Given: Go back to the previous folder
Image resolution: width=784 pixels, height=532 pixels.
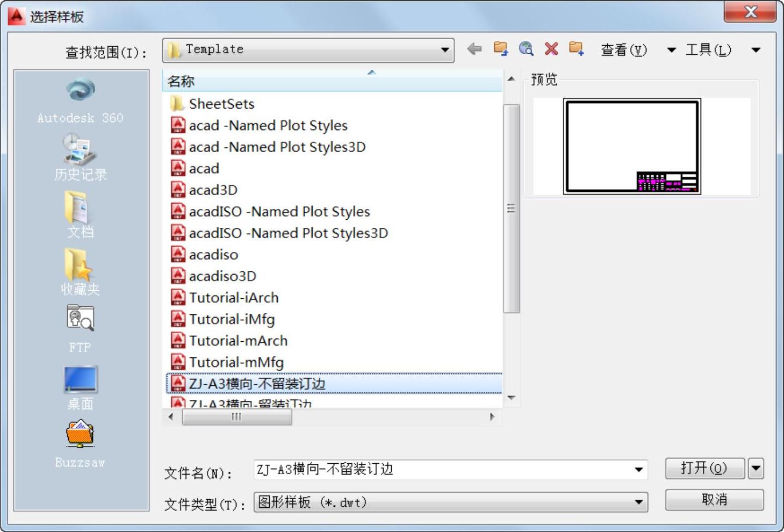Looking at the screenshot, I should coord(474,49).
